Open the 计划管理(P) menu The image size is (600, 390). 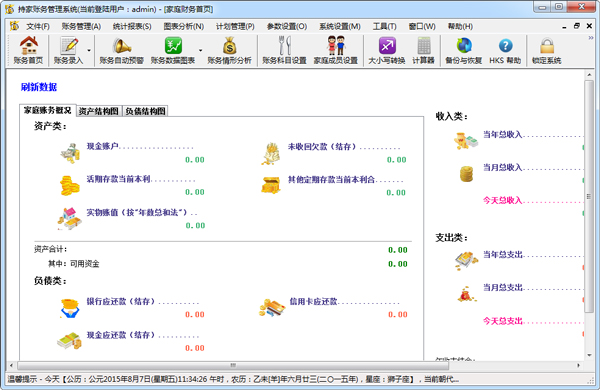pyautogui.click(x=235, y=26)
